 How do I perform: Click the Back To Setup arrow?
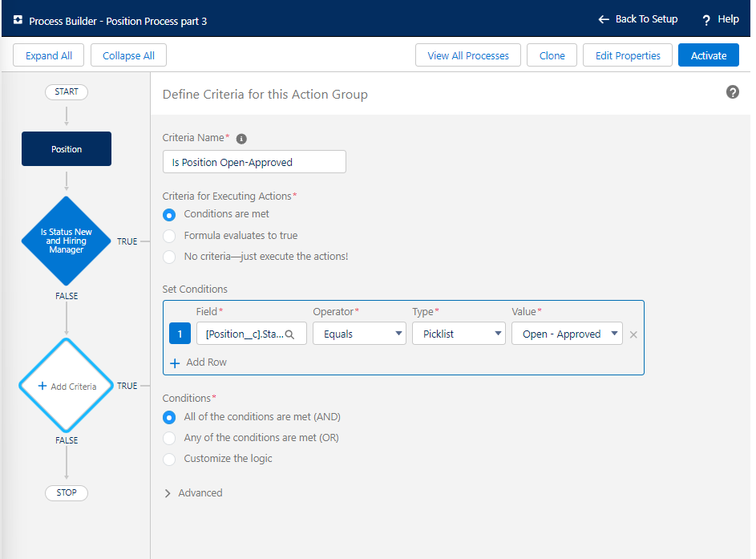click(x=604, y=19)
